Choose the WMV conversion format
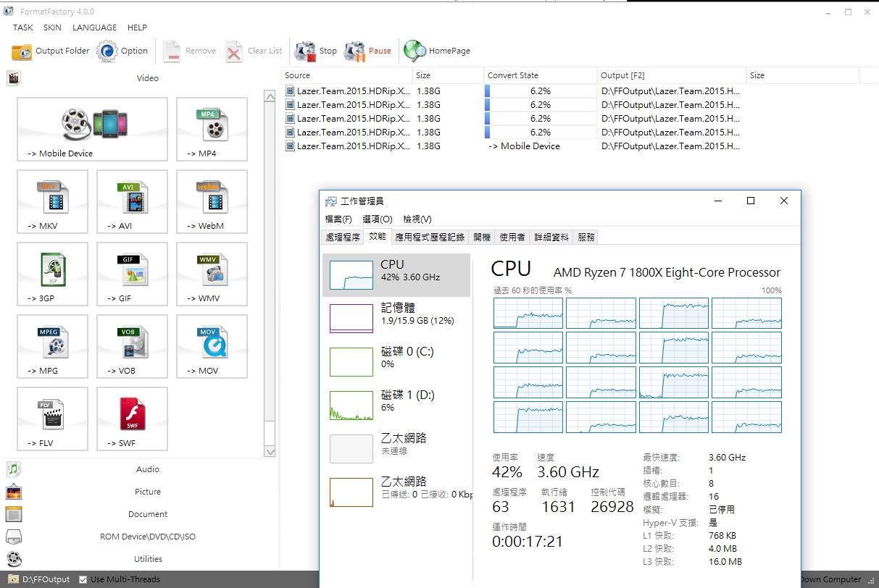This screenshot has width=879, height=588. pos(212,274)
